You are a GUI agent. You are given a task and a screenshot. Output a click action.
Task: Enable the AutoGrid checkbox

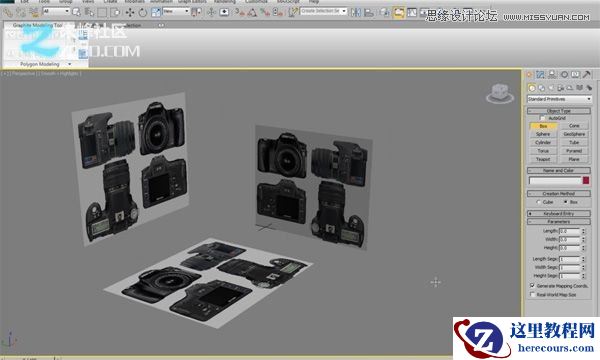pyautogui.click(x=542, y=118)
